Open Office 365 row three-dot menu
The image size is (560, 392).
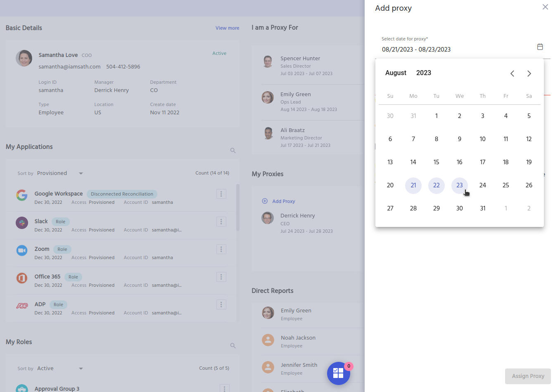click(221, 277)
